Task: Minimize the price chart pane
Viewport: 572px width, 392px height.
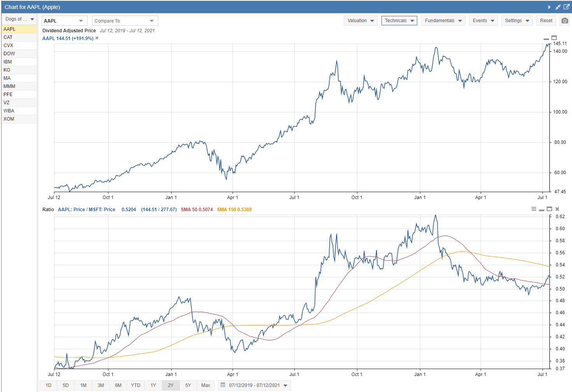Action: [546, 39]
